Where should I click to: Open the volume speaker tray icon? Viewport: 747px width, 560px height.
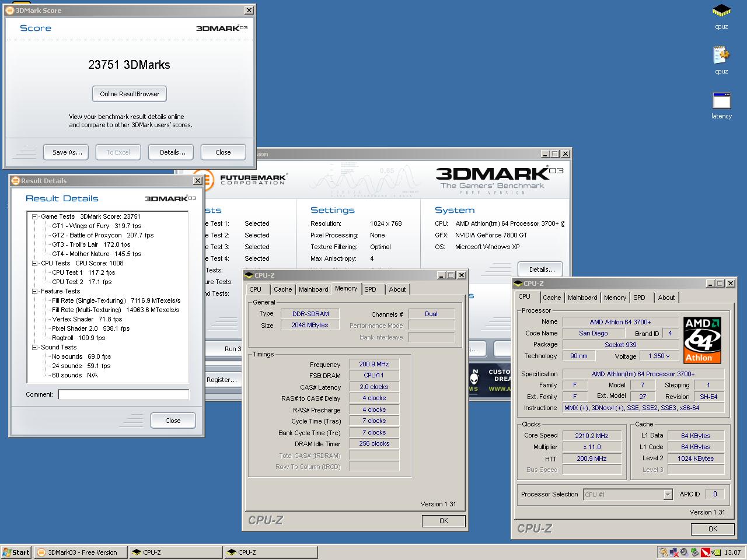tap(684, 552)
